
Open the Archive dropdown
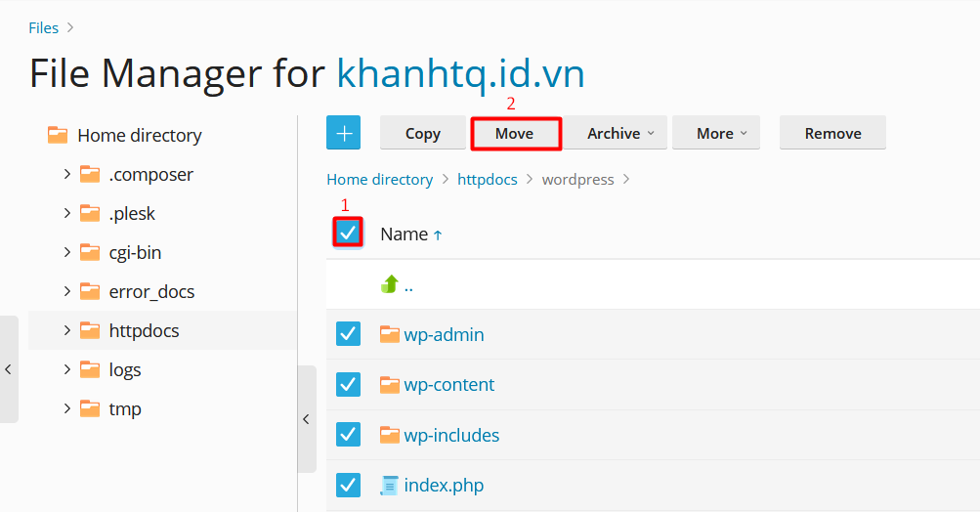(620, 133)
